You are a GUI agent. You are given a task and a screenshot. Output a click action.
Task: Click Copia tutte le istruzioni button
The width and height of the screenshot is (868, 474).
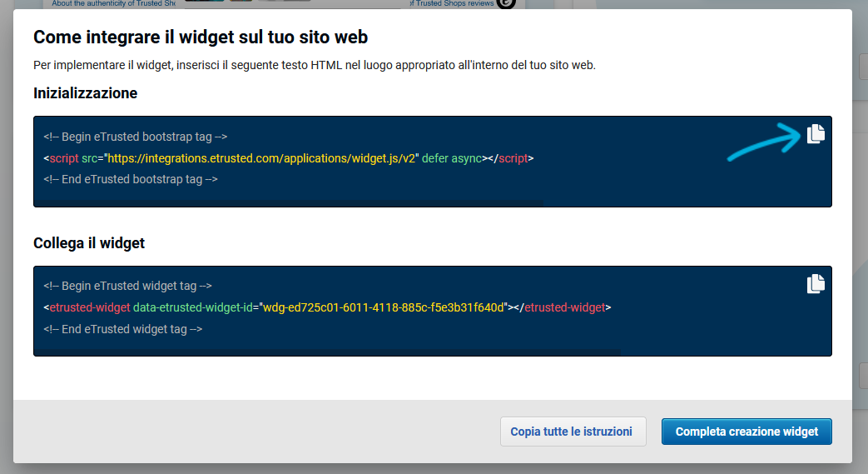pyautogui.click(x=573, y=432)
